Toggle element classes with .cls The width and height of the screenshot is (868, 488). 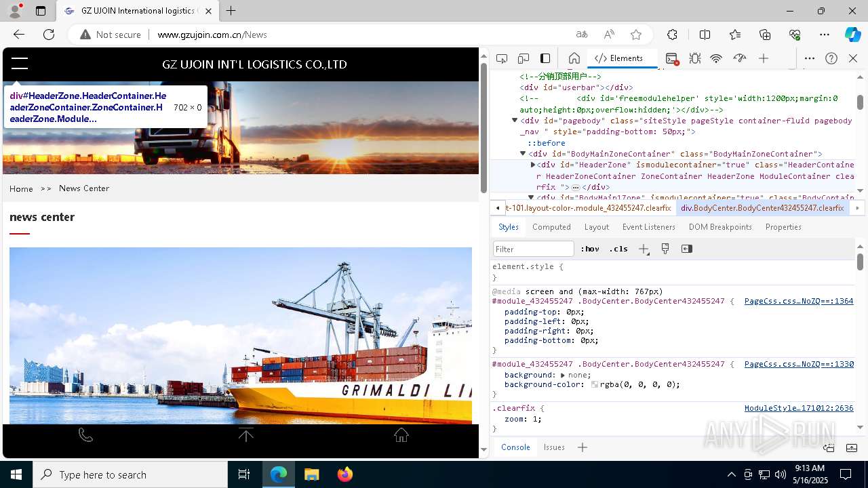[618, 249]
